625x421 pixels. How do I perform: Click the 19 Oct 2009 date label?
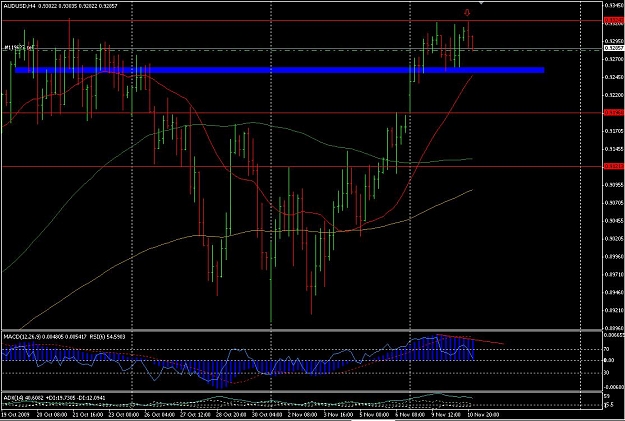pyautogui.click(x=13, y=415)
